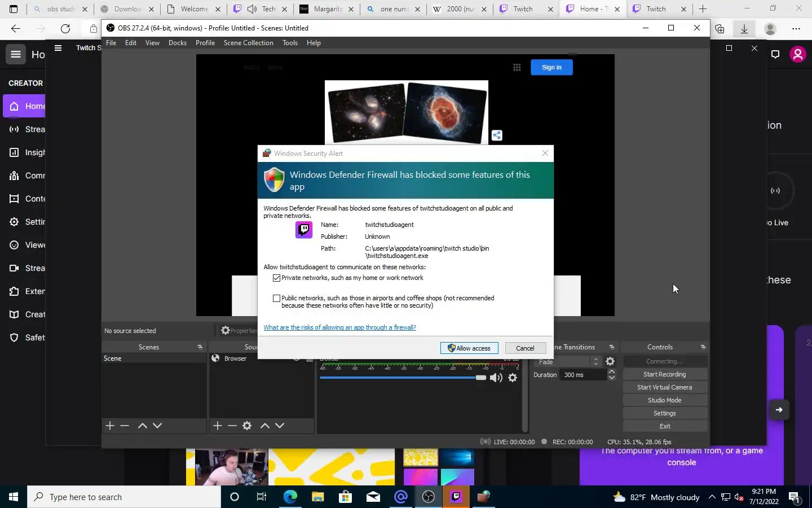Check the Public networks checkbox
This screenshot has height=508, width=812.
tap(276, 298)
